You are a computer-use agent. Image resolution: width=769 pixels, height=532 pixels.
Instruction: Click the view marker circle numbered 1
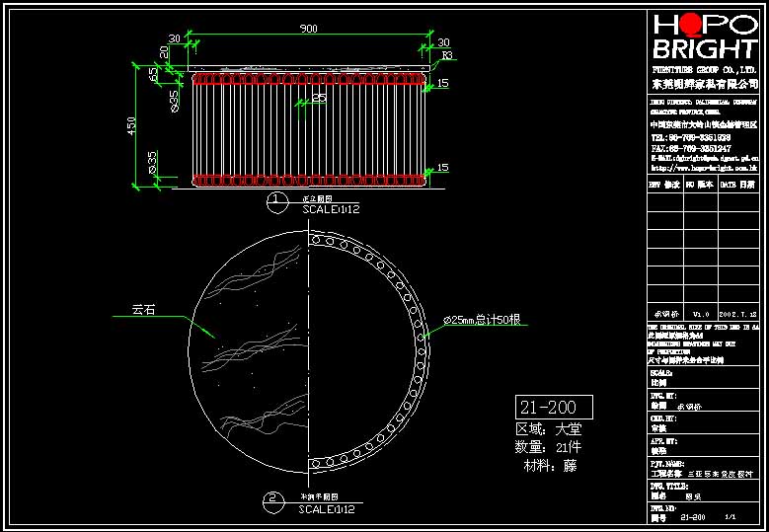coord(278,203)
